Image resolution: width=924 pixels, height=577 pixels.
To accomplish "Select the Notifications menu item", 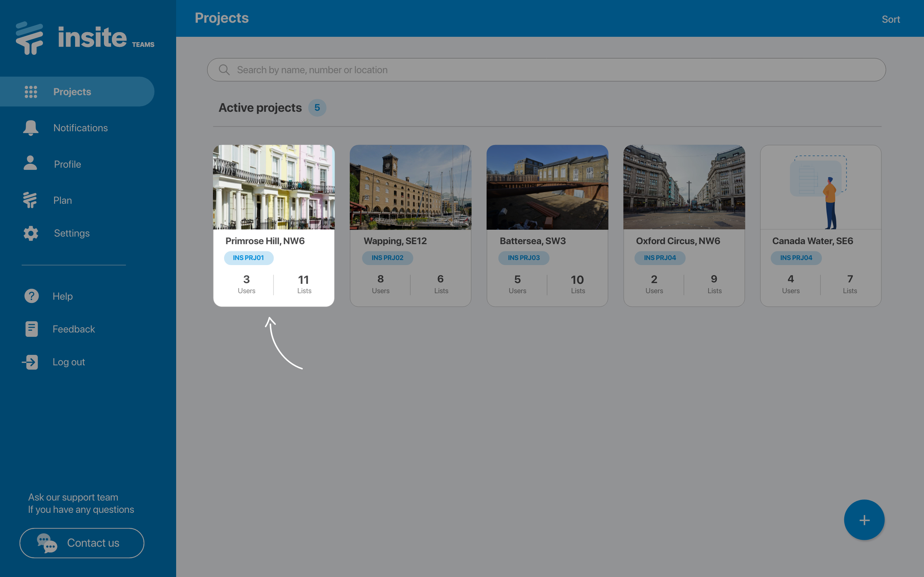I will tap(80, 128).
